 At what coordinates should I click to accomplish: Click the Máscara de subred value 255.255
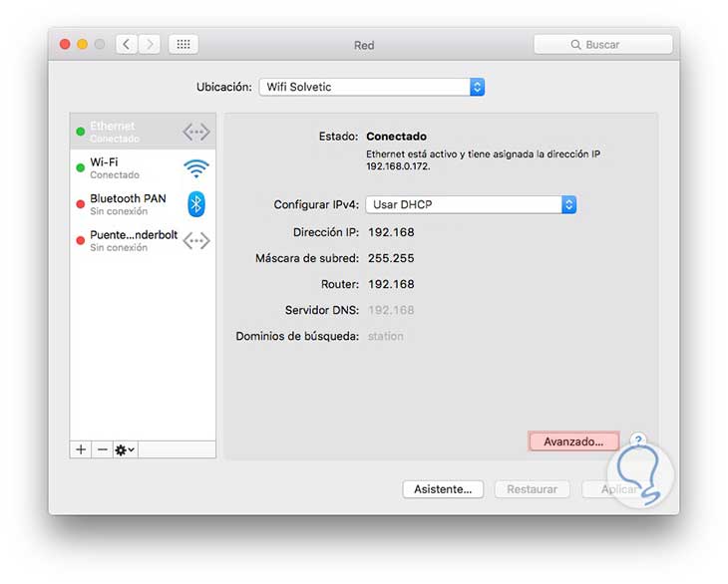[391, 258]
